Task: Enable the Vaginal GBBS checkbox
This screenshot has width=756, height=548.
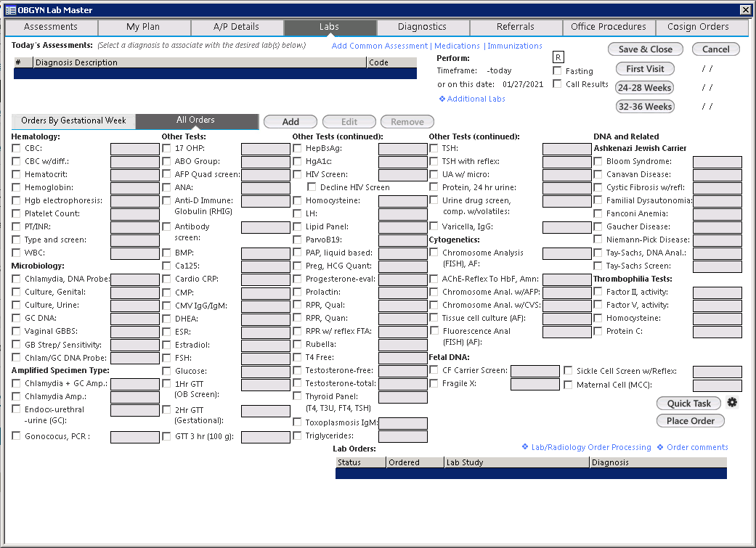Action: (x=17, y=331)
